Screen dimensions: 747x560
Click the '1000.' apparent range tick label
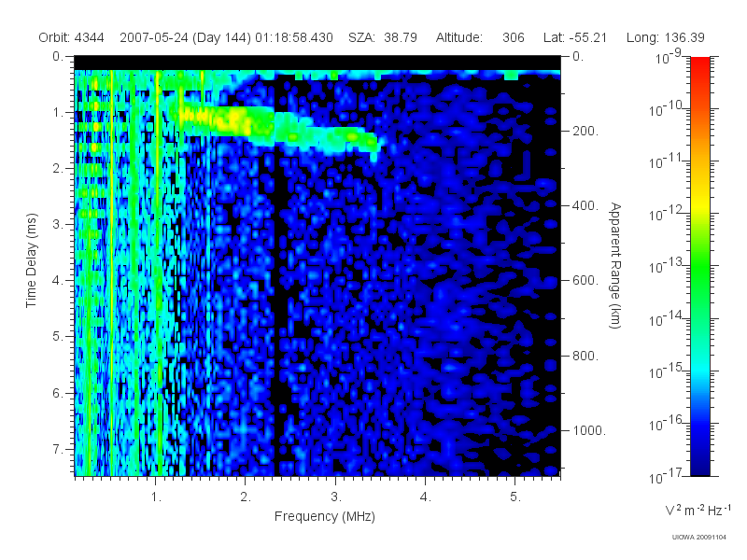pos(588,430)
